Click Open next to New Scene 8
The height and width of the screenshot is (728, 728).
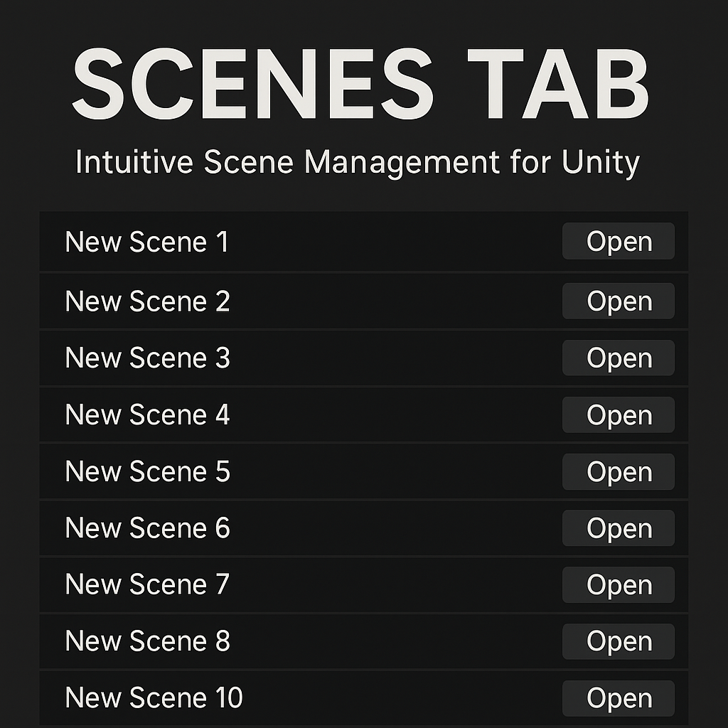(x=618, y=641)
